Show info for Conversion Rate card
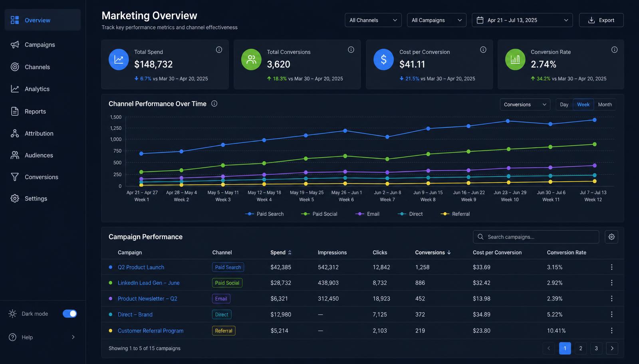 point(615,49)
